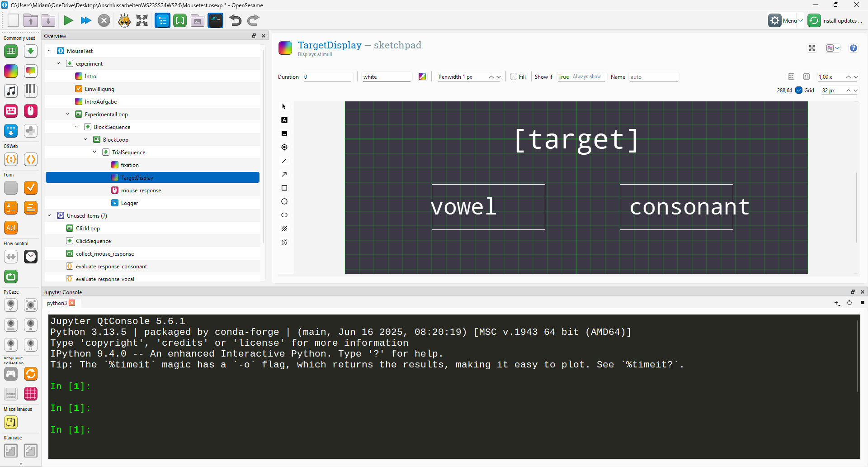Click the quick run double-arrow button

point(85,20)
